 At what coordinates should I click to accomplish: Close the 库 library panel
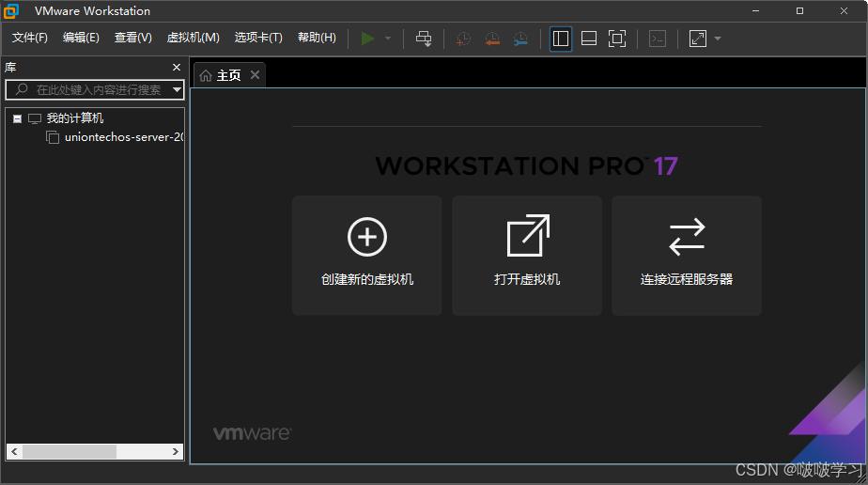click(177, 67)
